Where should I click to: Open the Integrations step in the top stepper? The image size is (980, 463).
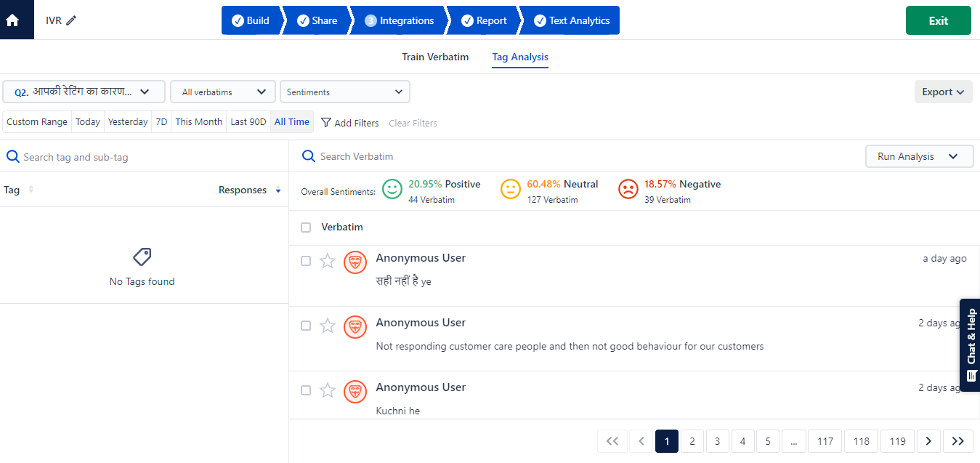(x=402, y=20)
